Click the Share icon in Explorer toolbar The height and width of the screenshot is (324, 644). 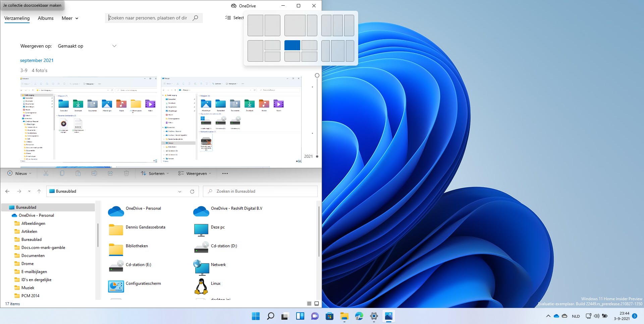point(110,173)
